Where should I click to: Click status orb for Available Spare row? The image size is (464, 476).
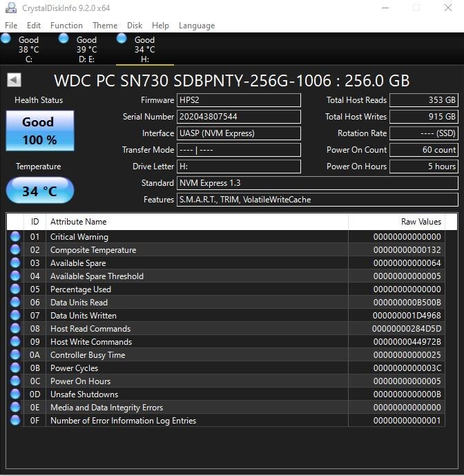15,263
